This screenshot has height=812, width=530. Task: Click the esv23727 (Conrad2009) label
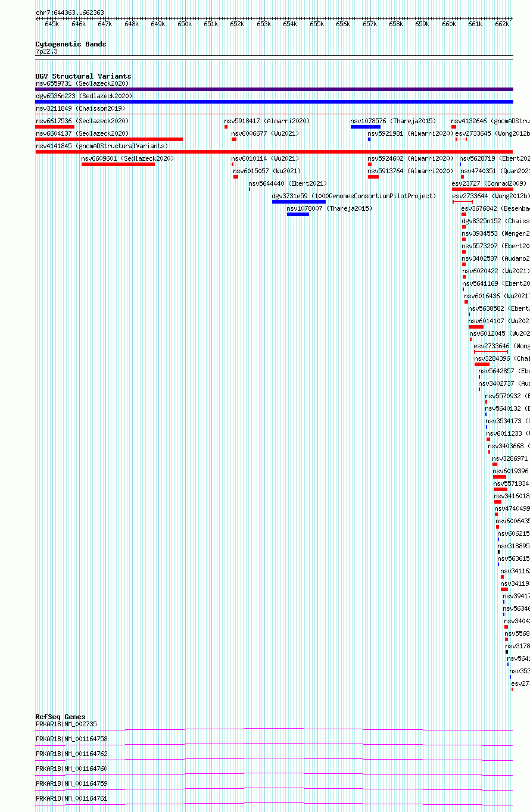pos(489,183)
